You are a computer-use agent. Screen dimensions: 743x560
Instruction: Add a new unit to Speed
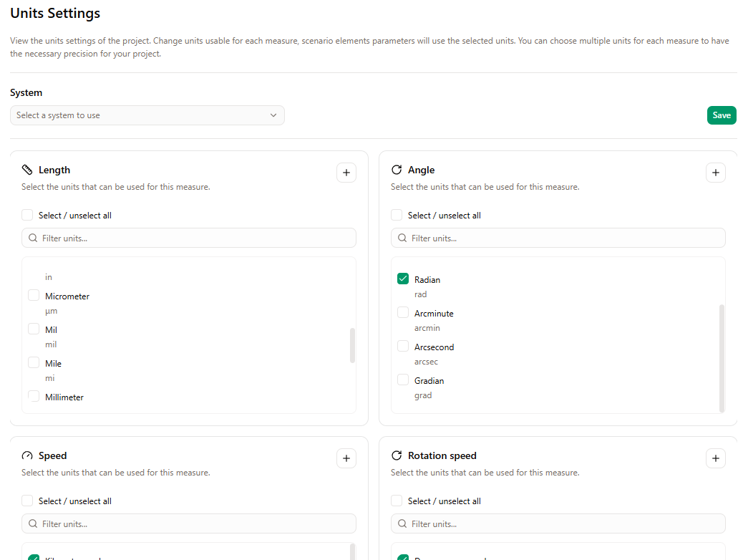coord(346,458)
